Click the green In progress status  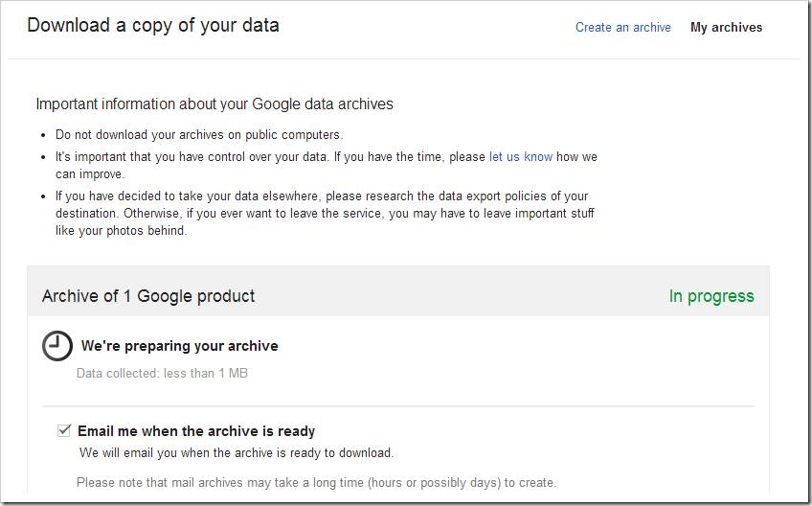coord(711,296)
